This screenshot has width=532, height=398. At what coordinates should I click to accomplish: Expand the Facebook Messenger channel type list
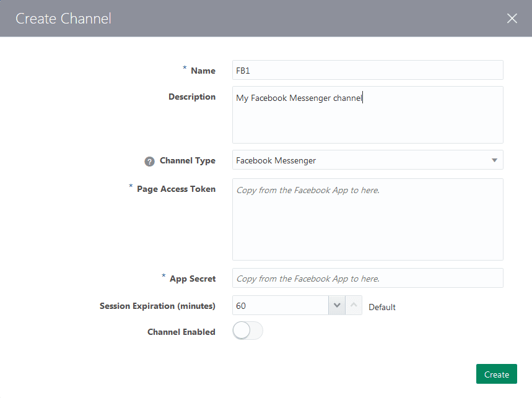(495, 160)
